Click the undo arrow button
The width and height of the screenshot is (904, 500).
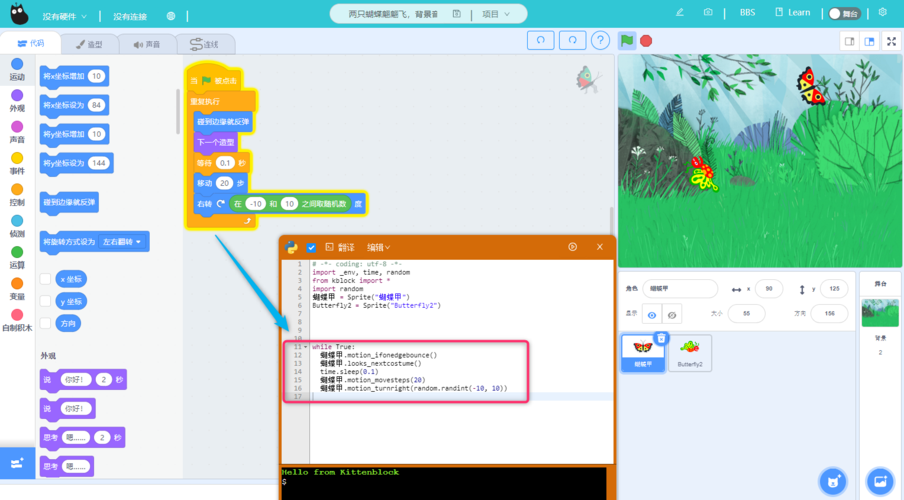541,41
